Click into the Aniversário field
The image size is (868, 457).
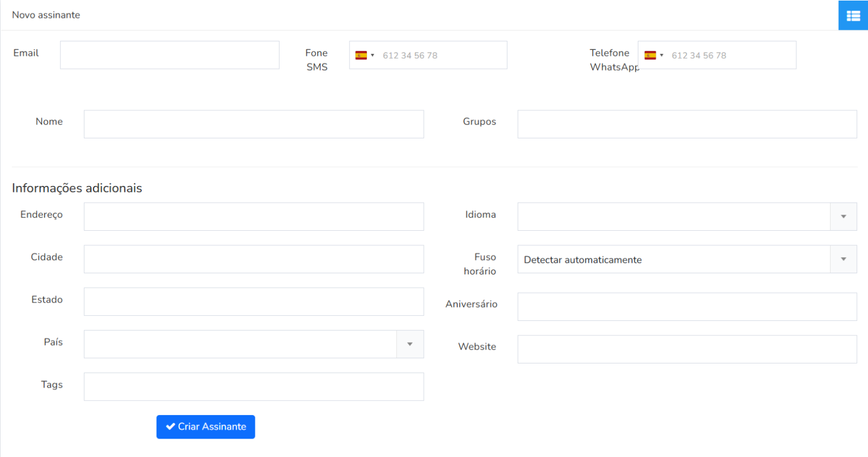click(x=687, y=307)
